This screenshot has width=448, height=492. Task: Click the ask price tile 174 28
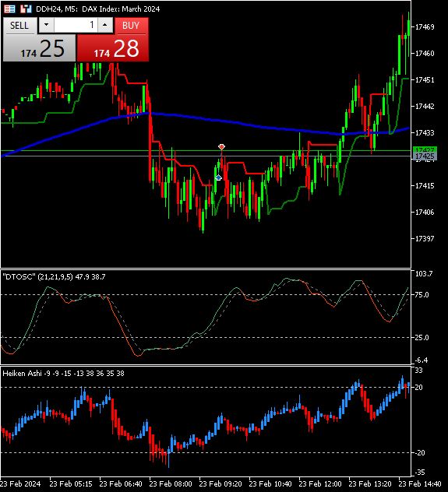point(113,48)
